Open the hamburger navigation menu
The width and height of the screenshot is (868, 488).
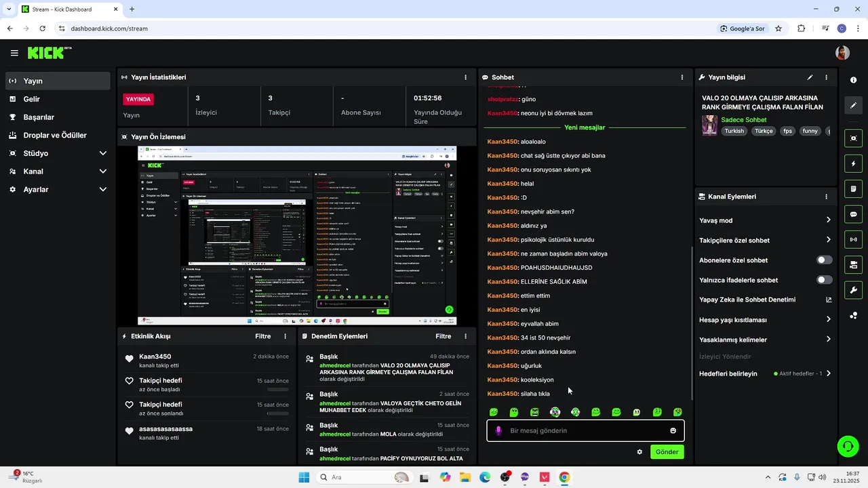pyautogui.click(x=14, y=53)
